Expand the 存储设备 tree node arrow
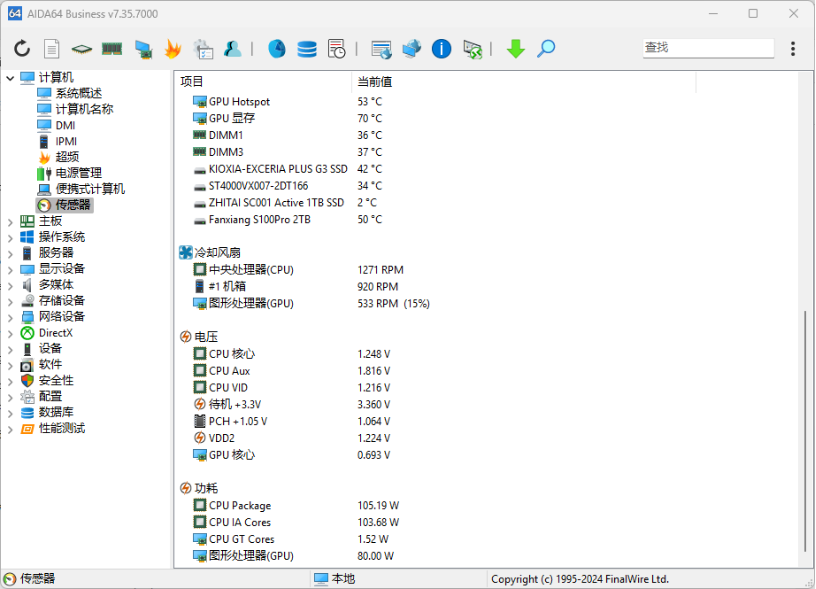Viewport: 816px width, 589px height. [10, 301]
